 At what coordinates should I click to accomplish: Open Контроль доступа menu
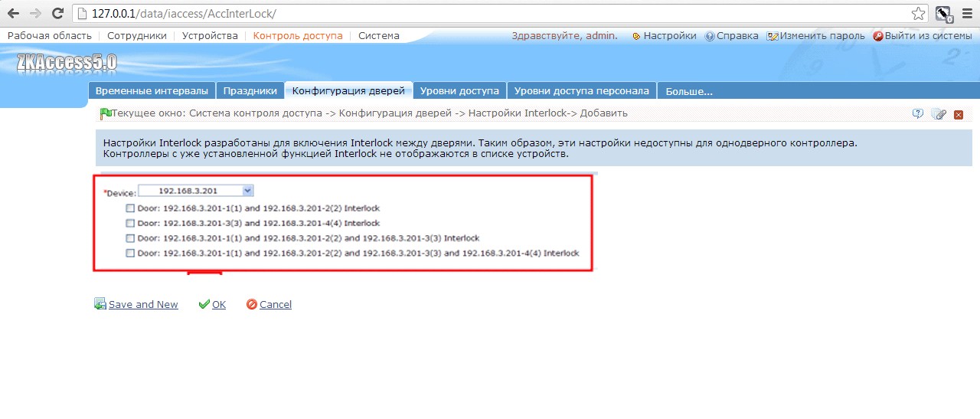pyautogui.click(x=298, y=36)
